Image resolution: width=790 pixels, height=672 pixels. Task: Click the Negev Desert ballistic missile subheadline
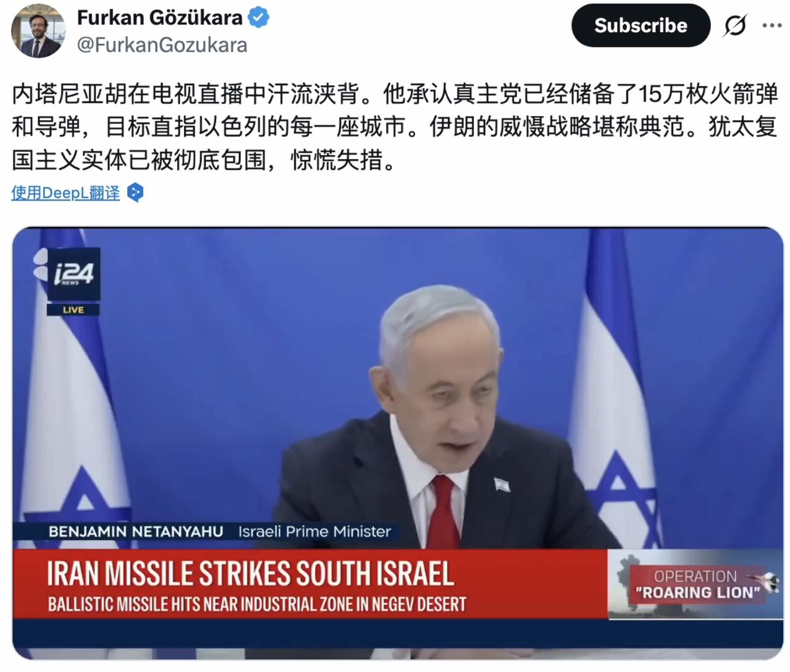coord(257,604)
